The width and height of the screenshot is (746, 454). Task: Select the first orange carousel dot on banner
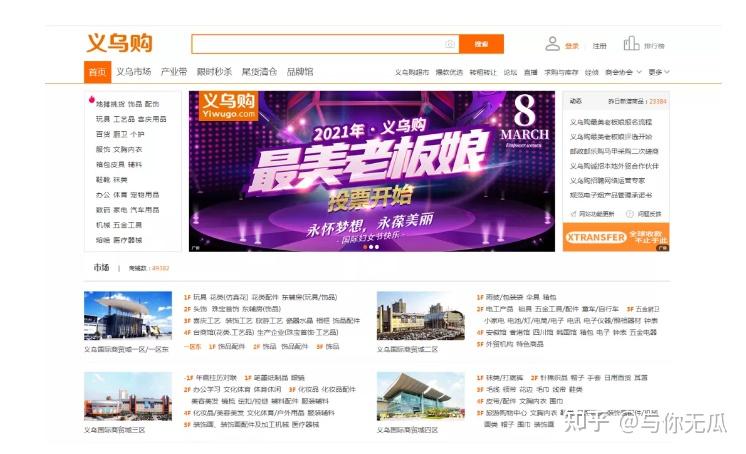[365, 247]
